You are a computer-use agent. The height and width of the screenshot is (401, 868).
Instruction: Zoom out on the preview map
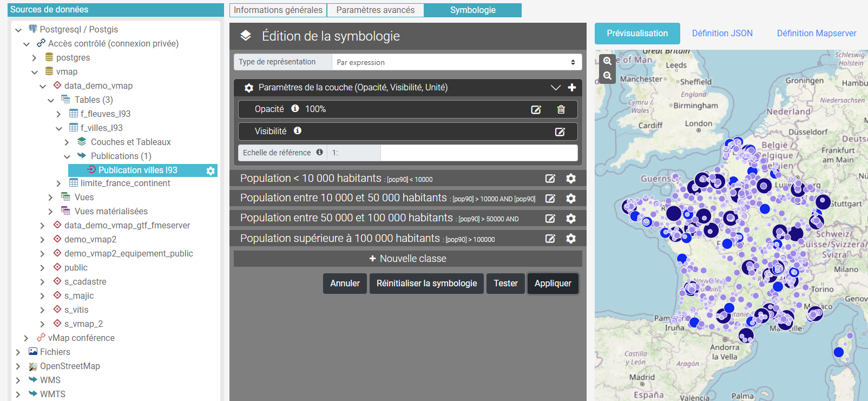click(x=608, y=76)
